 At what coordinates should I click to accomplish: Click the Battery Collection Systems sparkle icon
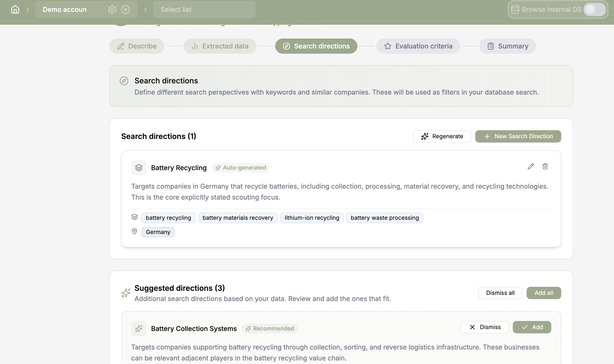(139, 329)
